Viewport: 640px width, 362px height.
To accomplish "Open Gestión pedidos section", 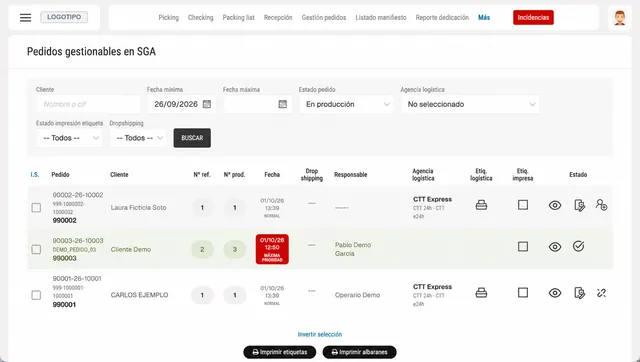I will 324,18.
